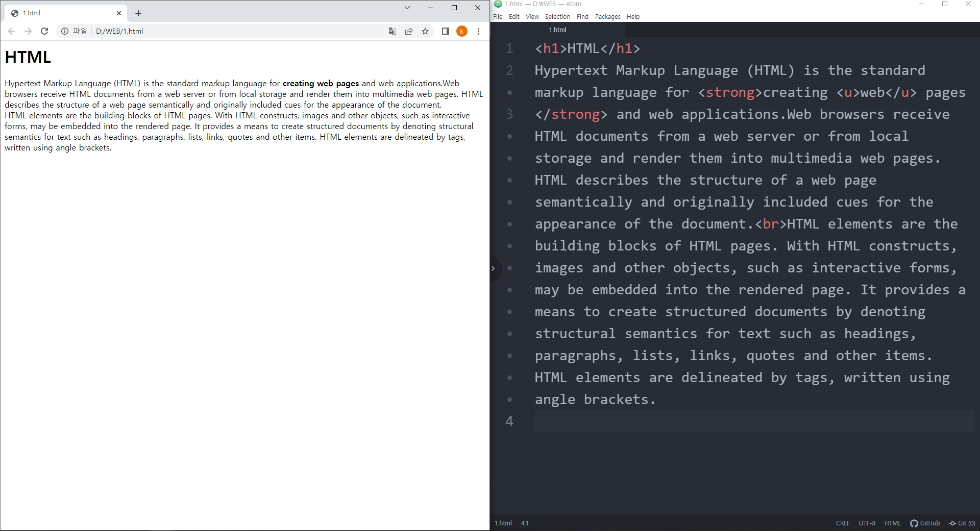Go forward in Chrome browser
Image resolution: width=980 pixels, height=531 pixels.
point(28,31)
